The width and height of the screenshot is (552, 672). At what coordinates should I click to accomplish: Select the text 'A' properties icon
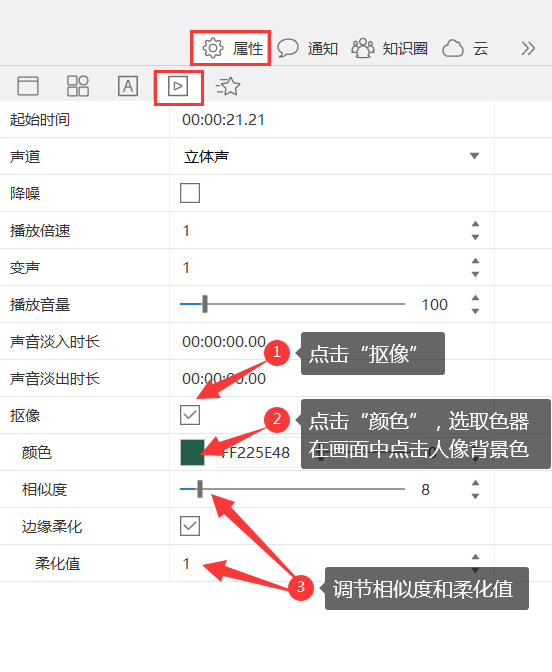(128, 86)
